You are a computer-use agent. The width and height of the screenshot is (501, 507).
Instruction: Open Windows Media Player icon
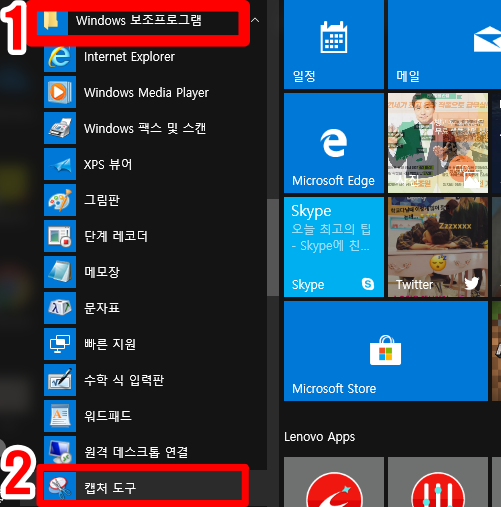[60, 92]
